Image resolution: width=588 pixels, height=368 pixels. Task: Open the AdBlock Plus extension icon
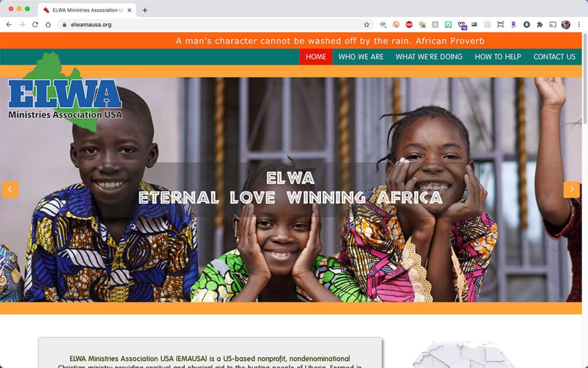[x=409, y=25]
